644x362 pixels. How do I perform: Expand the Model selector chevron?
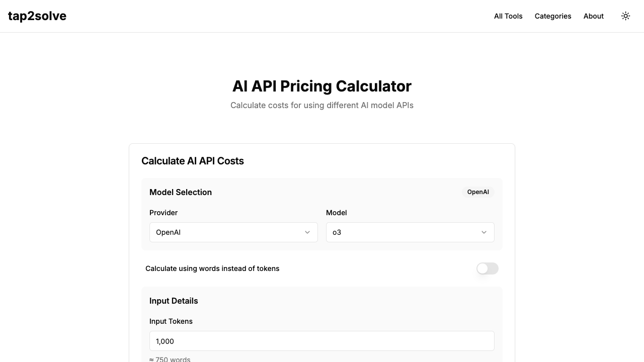(x=484, y=232)
